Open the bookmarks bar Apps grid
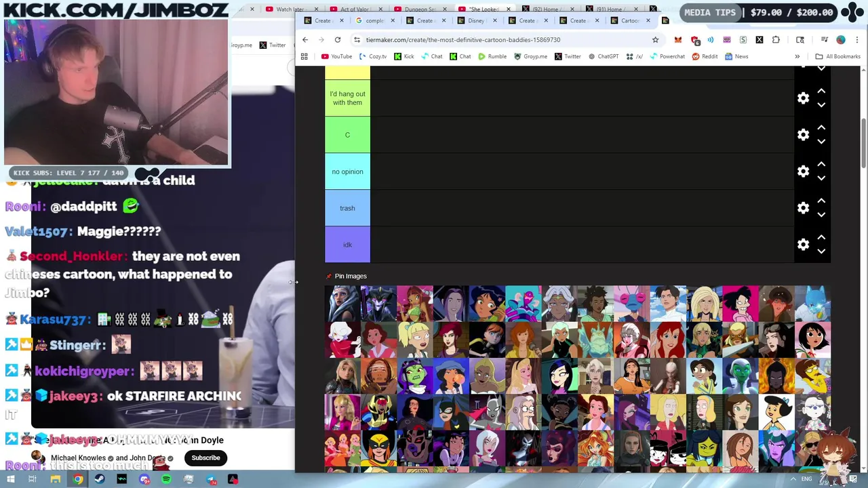 [x=304, y=56]
